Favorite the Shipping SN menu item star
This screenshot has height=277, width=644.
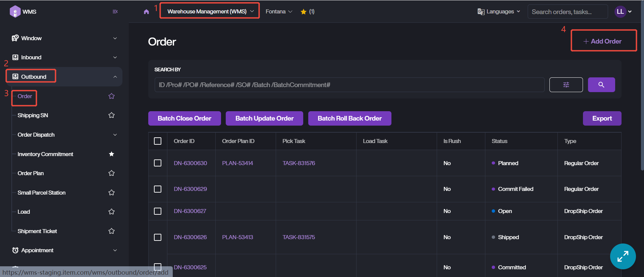(x=112, y=115)
